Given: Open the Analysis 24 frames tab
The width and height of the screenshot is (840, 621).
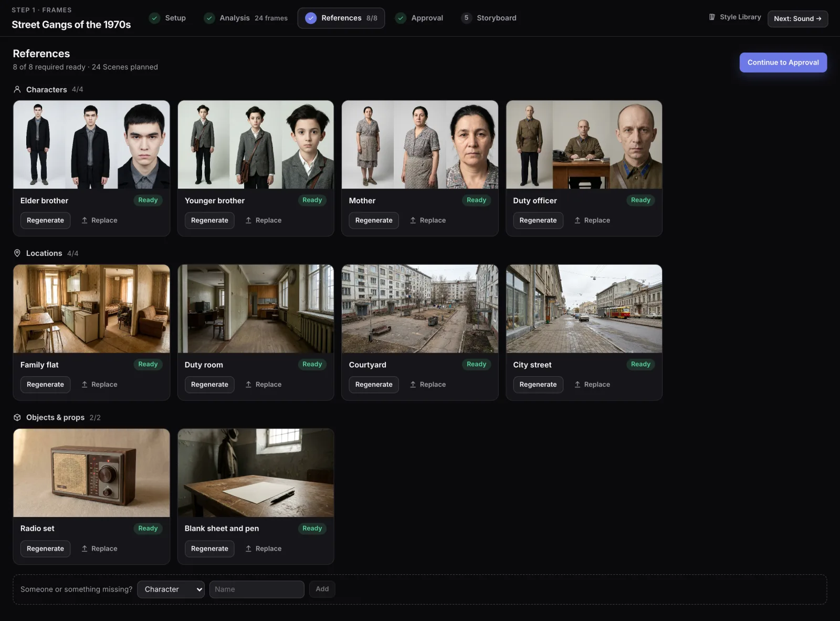Looking at the screenshot, I should 246,18.
